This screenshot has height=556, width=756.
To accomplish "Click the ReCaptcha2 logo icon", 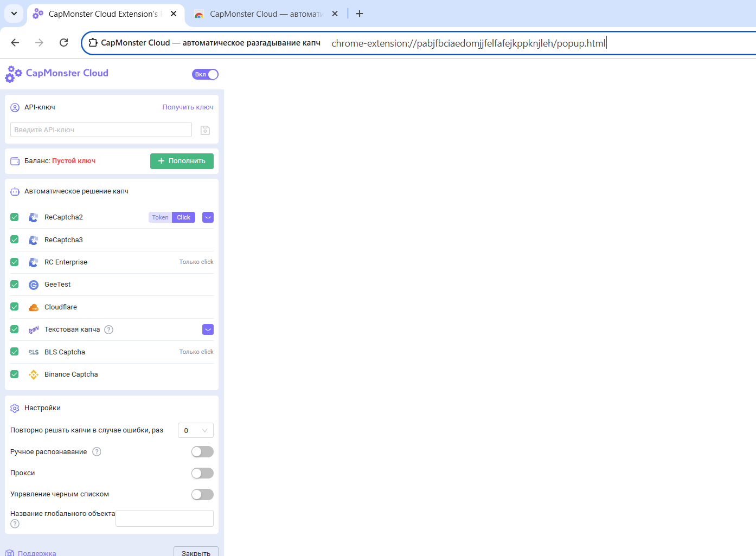I will [34, 217].
